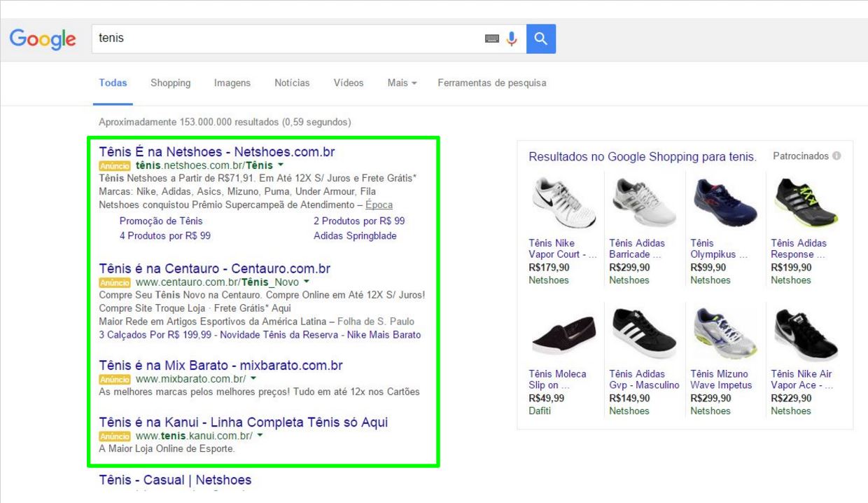Open Tênis Adidas Barricade product link

point(637,249)
